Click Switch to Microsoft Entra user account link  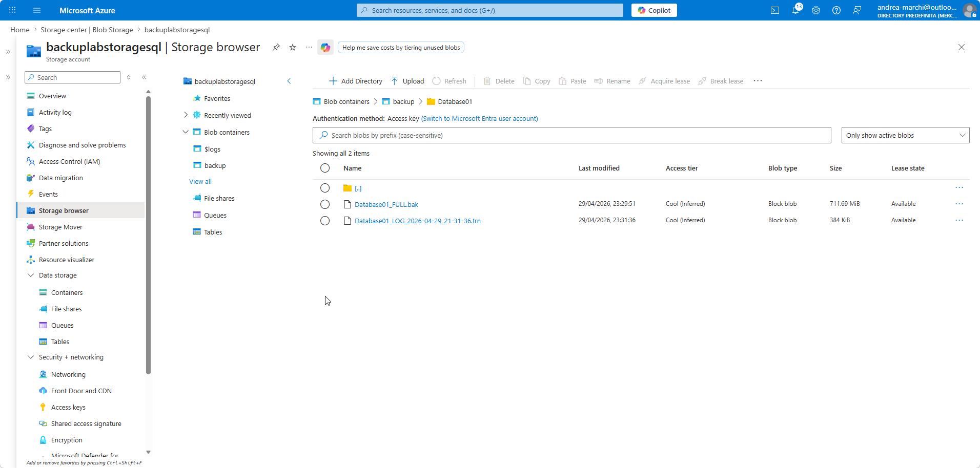pos(479,118)
